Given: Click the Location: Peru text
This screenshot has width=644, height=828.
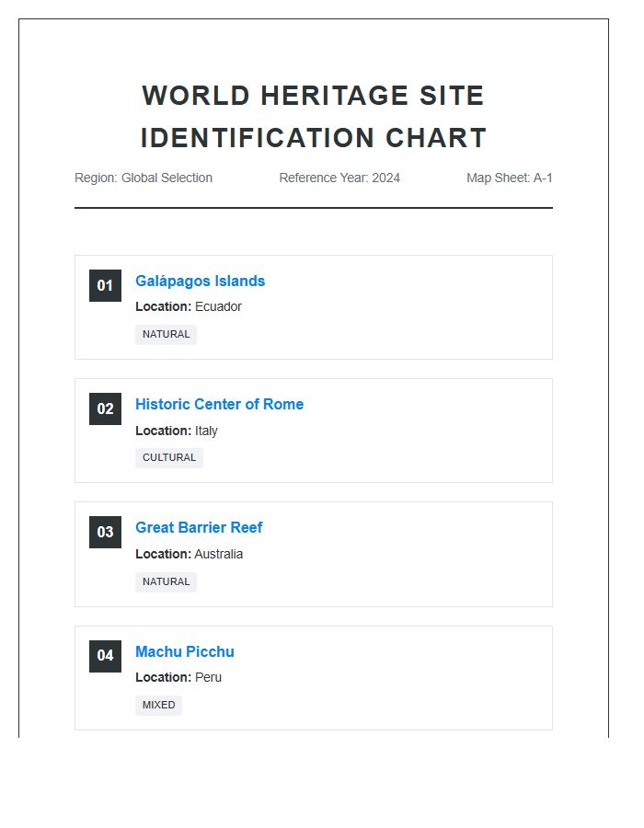Looking at the screenshot, I should [x=178, y=678].
